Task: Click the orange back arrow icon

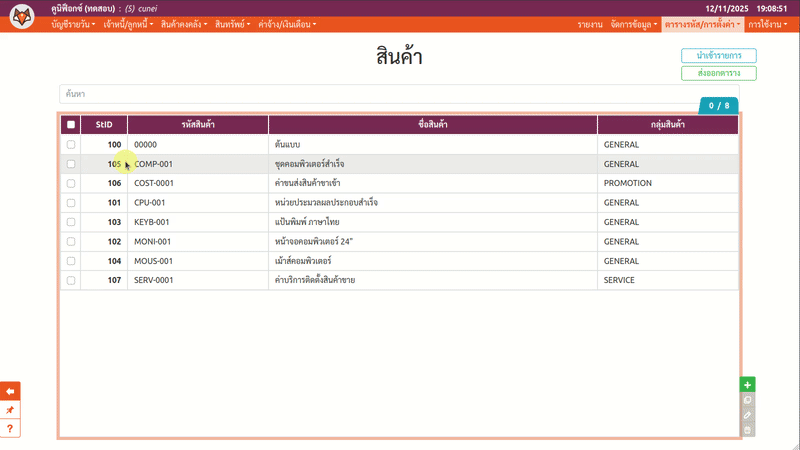Action: (10, 391)
